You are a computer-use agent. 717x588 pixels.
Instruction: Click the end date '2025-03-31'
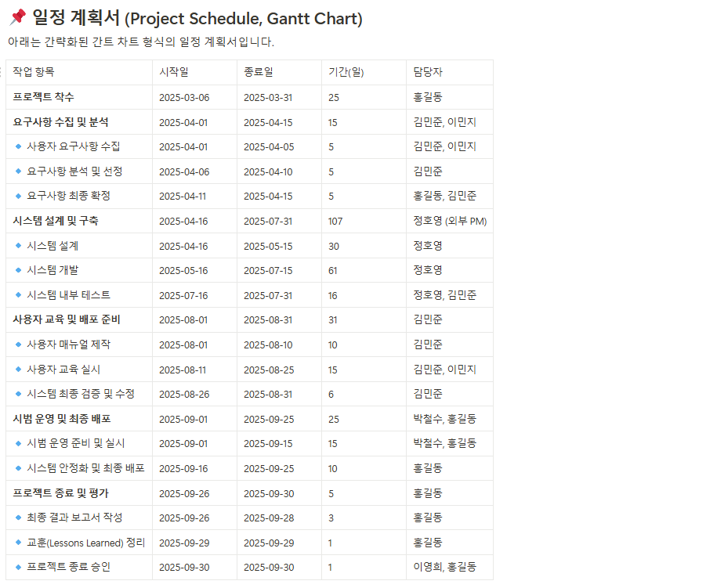[268, 97]
